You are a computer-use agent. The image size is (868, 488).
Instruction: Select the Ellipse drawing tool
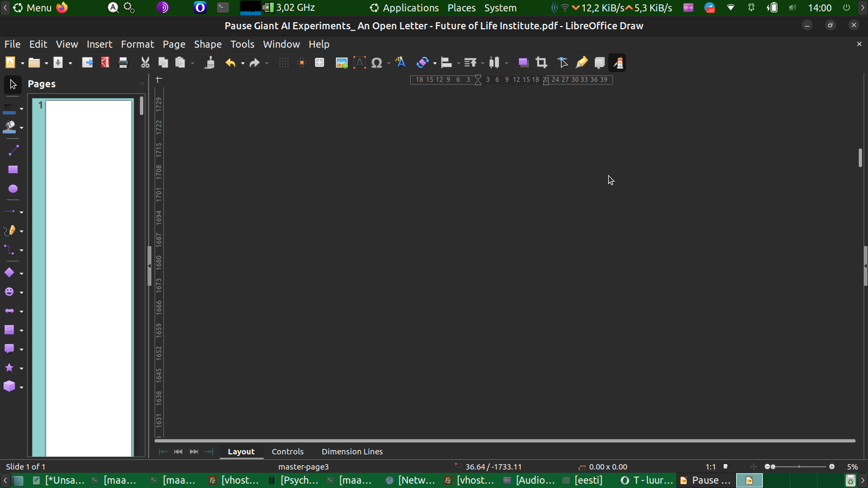coord(12,189)
